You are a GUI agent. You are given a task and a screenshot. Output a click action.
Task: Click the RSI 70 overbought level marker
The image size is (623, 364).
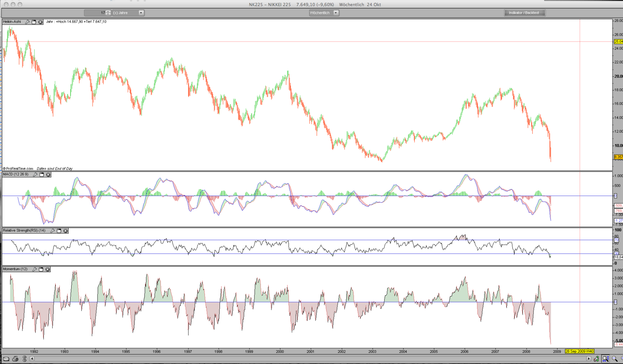click(616, 240)
